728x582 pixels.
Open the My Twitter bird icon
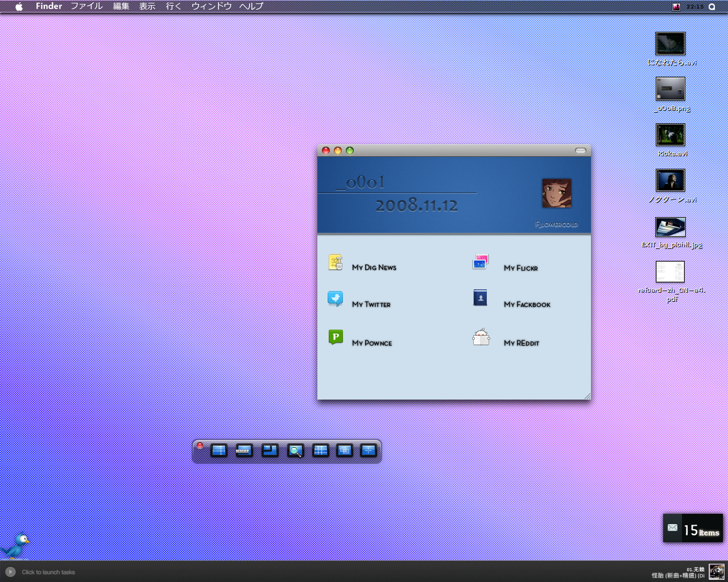336,299
